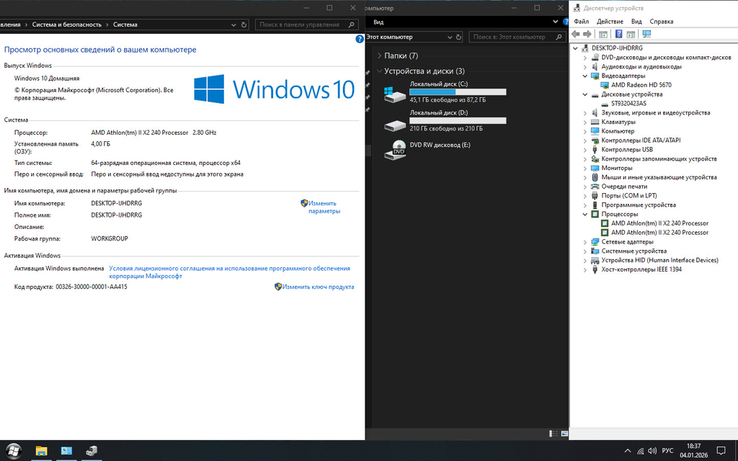The height and width of the screenshot is (461, 738).
Task: Expand the Клавиатуры category
Action: tap(585, 122)
